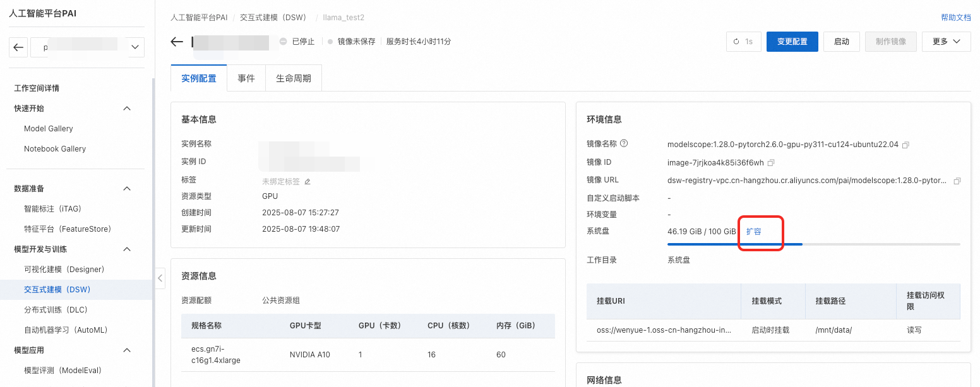Click the 变更配置 button
Viewport: 980px width, 387px height.
(x=792, y=42)
